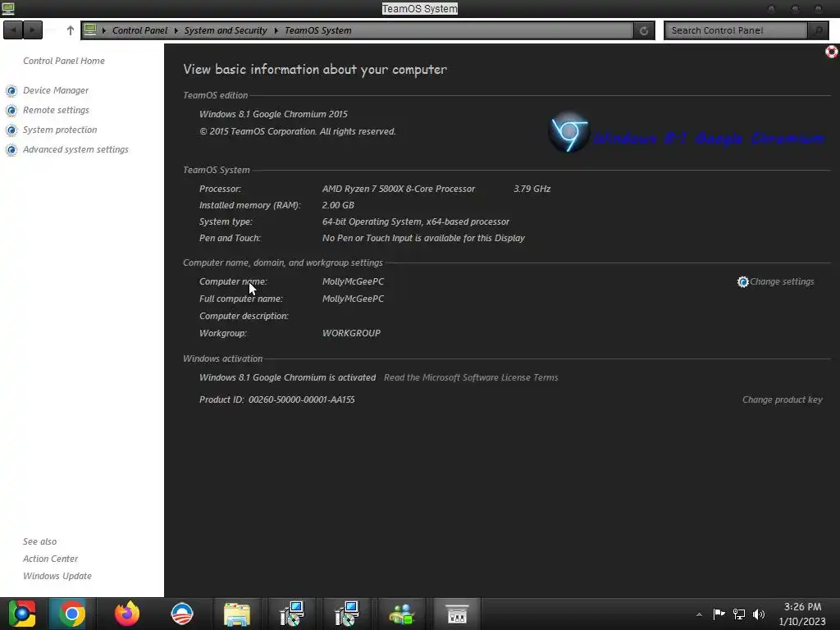Image resolution: width=840 pixels, height=630 pixels.
Task: Open Action Center under See also
Action: click(50, 559)
